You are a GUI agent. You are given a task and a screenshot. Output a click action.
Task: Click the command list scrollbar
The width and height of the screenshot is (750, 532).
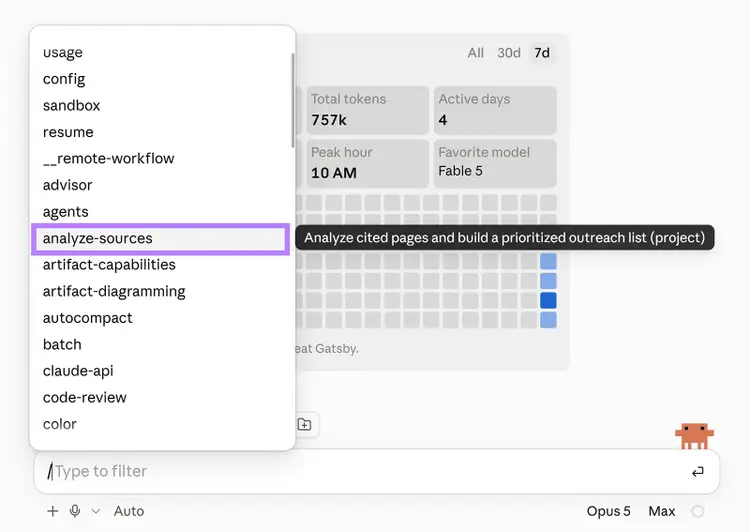(x=293, y=100)
